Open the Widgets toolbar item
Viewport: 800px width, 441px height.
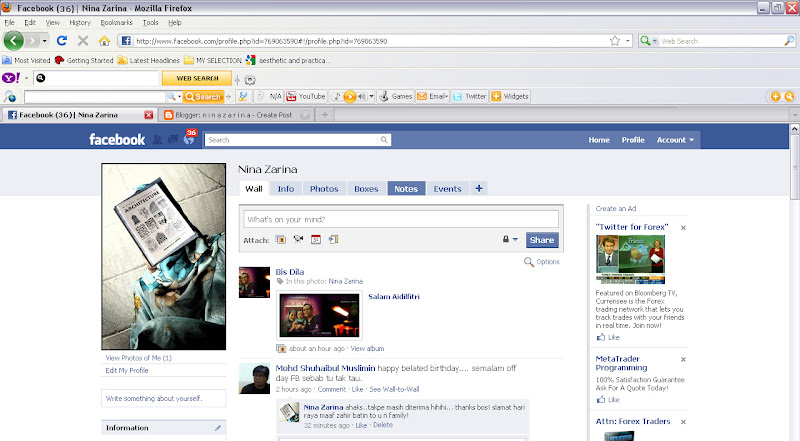510,96
